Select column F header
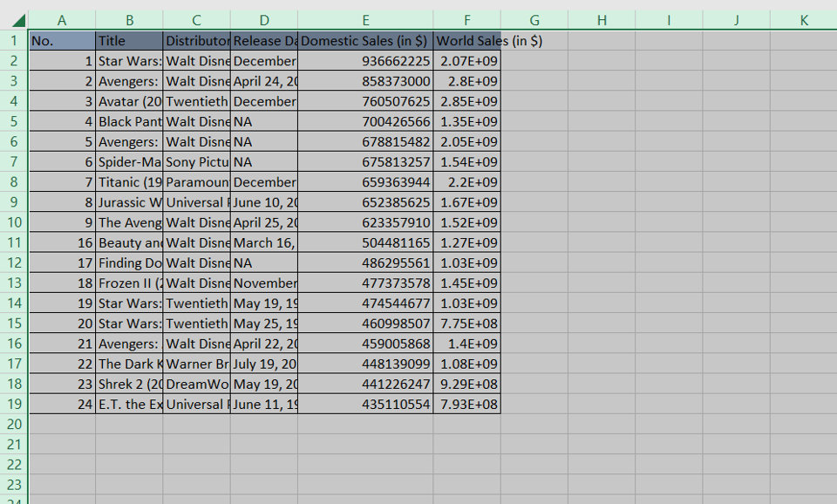This screenshot has width=837, height=504. coord(467,20)
